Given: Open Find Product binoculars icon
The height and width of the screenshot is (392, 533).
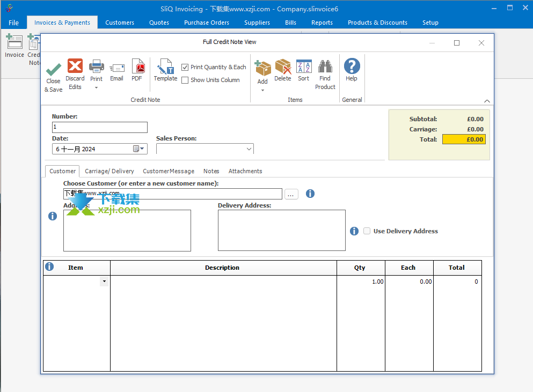Looking at the screenshot, I should [325, 67].
